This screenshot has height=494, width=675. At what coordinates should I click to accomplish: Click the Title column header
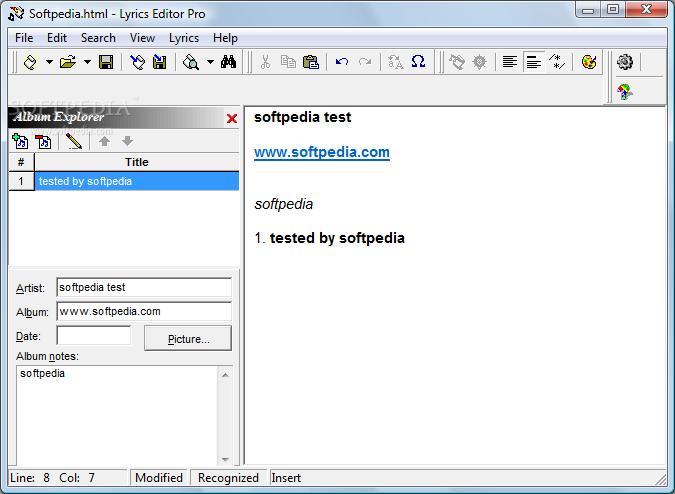coord(137,162)
